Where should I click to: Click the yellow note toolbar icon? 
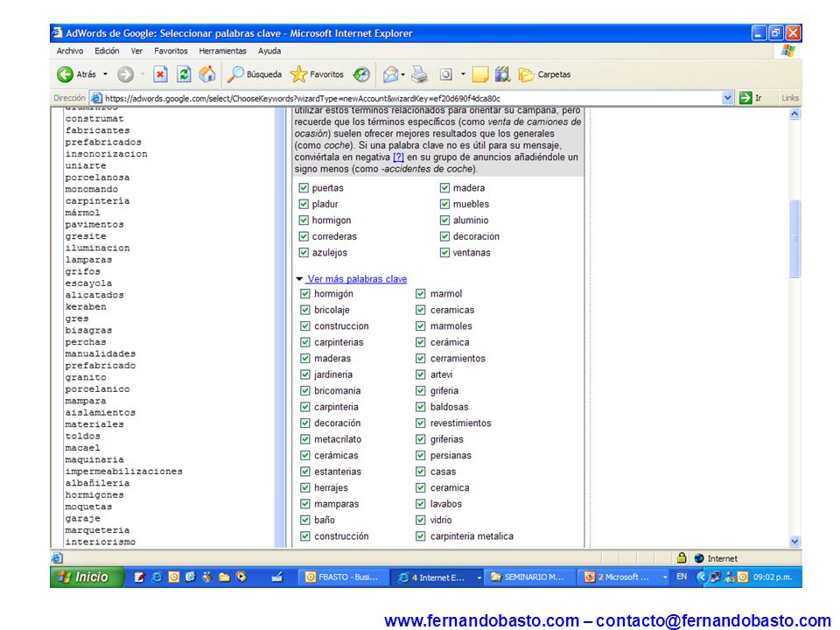(x=480, y=74)
